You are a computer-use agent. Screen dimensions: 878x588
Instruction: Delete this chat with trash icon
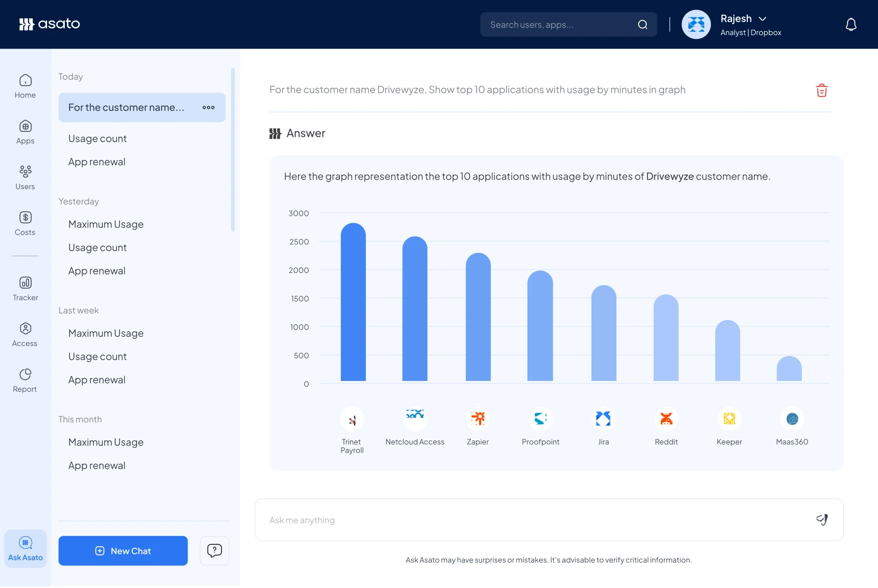pos(822,90)
